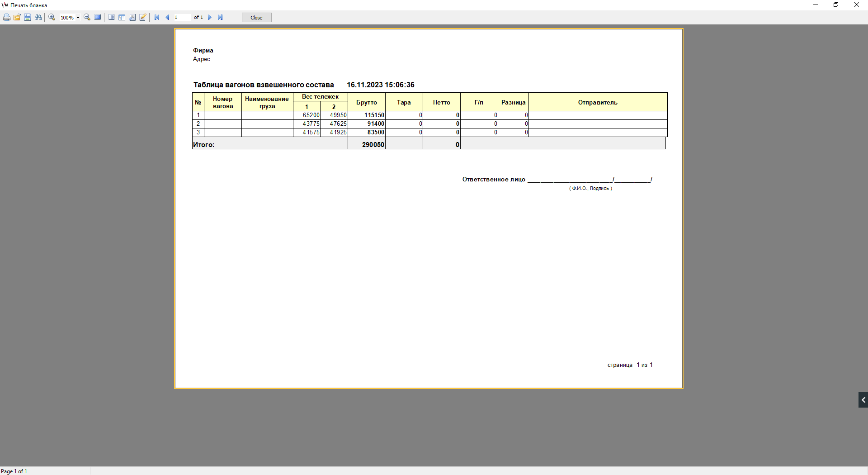Go to the next page
This screenshot has width=868, height=475.
pyautogui.click(x=210, y=18)
